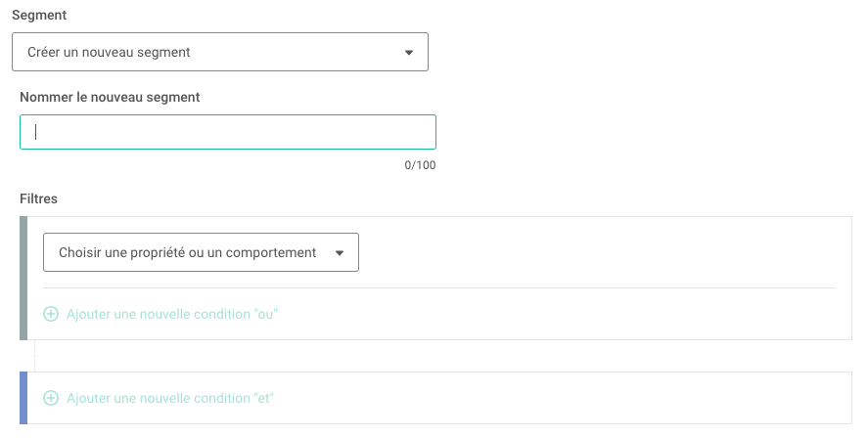Click the "Segment" field label
868x438 pixels.
(x=39, y=15)
